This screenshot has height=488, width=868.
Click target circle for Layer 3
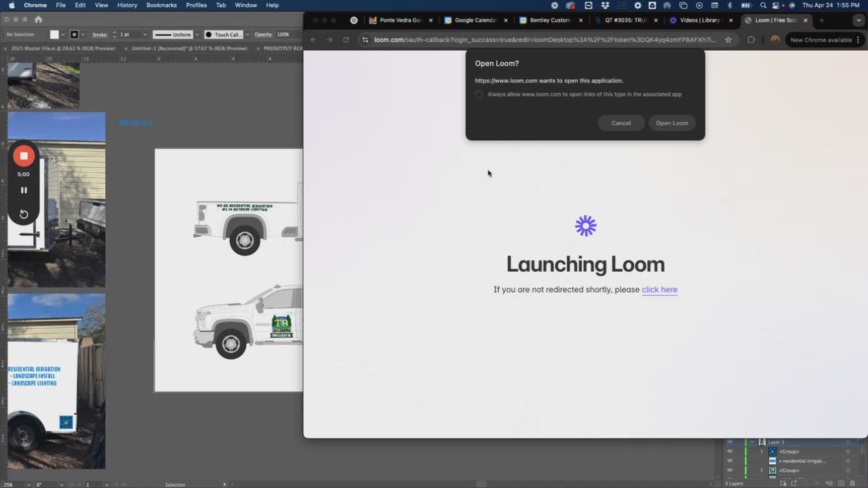click(x=848, y=442)
